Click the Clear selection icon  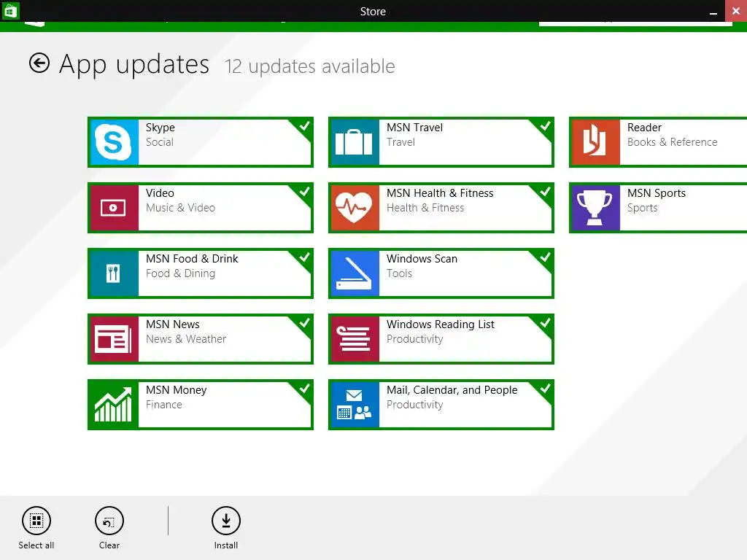pyautogui.click(x=109, y=521)
